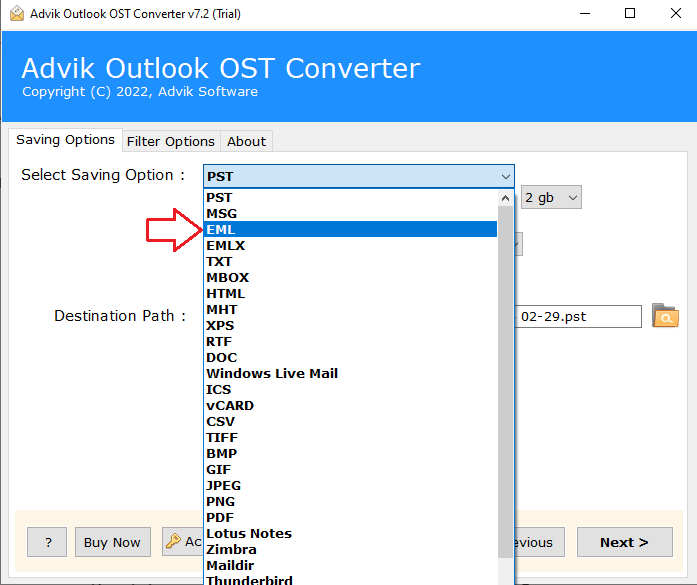Viewport: 697px width, 585px height.
Task: Expand the Select Saving Option combo box arrow
Action: tap(505, 176)
